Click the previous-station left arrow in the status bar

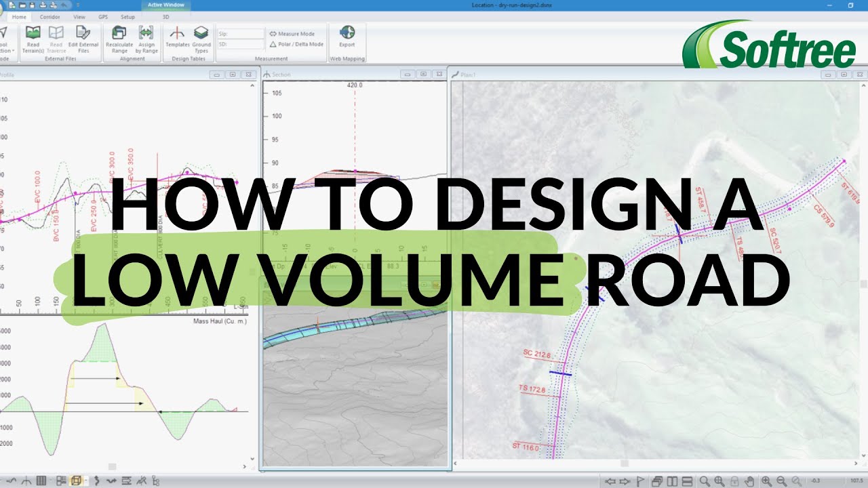point(610,481)
